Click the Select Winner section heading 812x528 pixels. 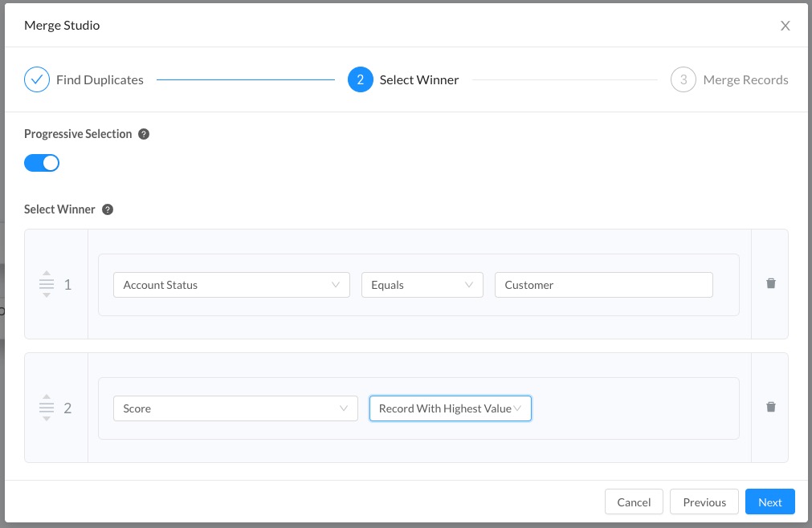[59, 209]
